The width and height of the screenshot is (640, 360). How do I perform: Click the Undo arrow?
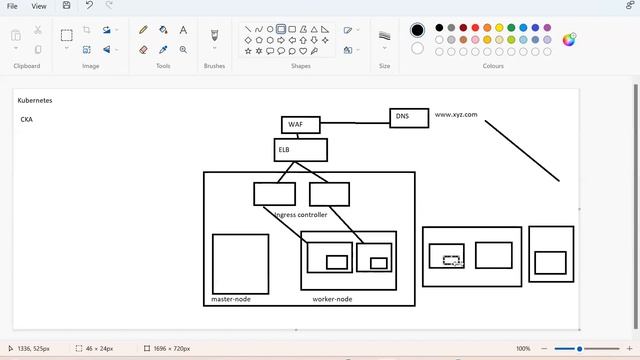point(89,5)
